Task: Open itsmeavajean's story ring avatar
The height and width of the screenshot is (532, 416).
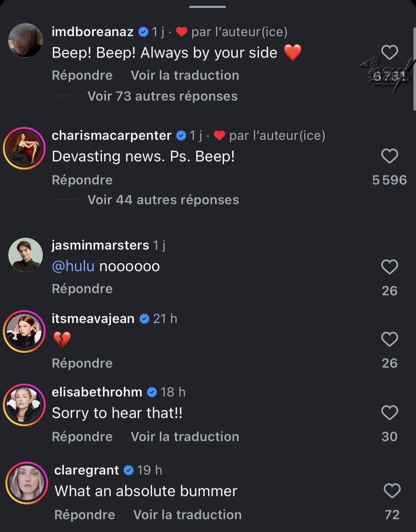Action: point(24,331)
